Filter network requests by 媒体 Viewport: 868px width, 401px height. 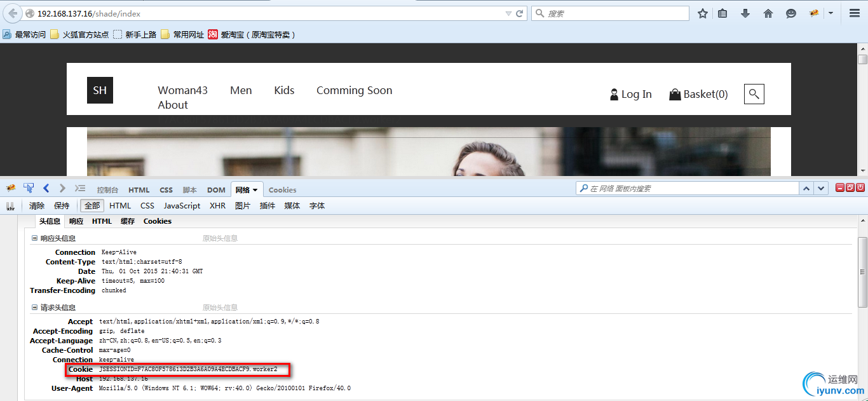292,206
